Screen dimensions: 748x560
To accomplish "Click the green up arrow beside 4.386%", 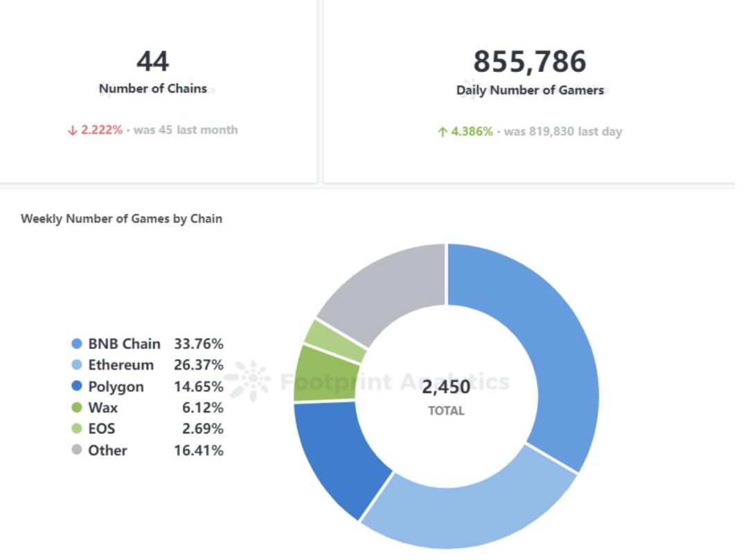I will coord(443,132).
